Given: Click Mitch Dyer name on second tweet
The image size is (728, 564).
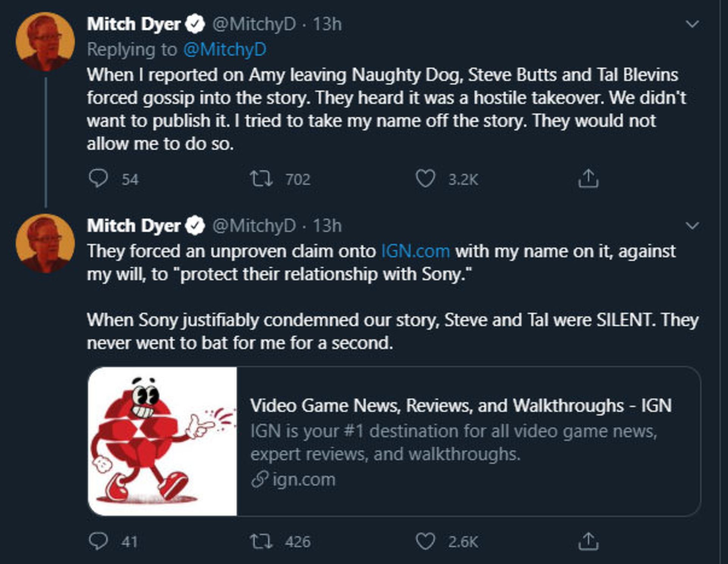Looking at the screenshot, I should 133,226.
